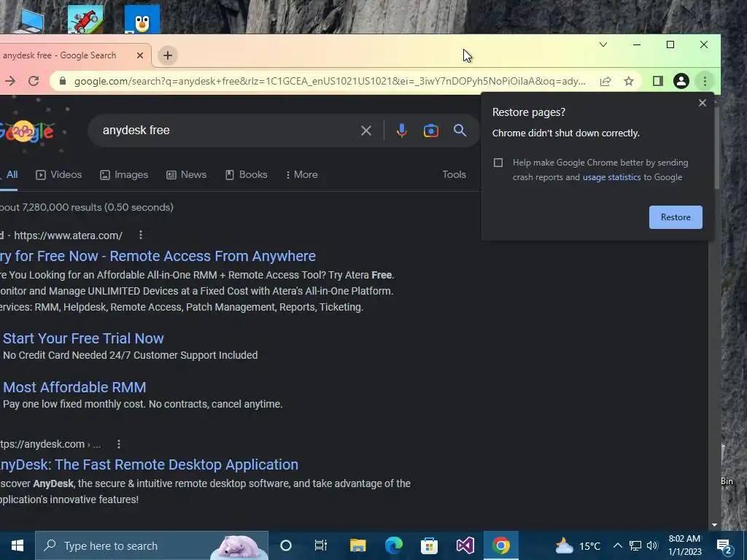
Task: Open the tab search chevron in title bar
Action: click(603, 44)
